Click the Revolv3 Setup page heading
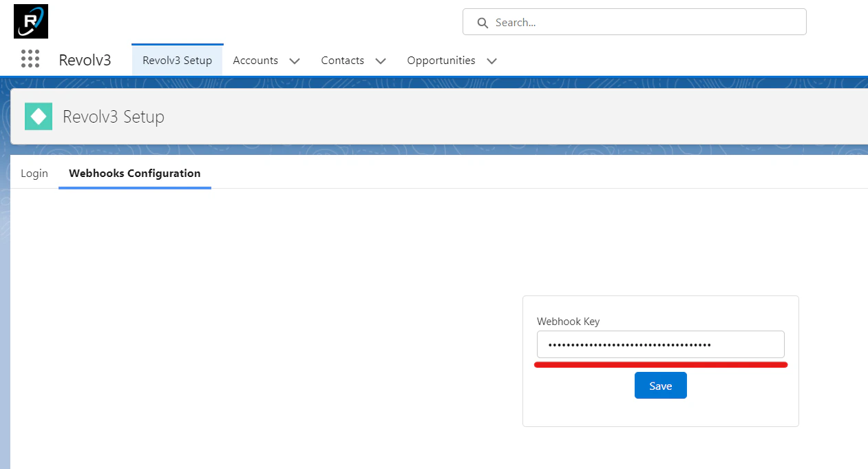This screenshot has width=868, height=469. pyautogui.click(x=114, y=117)
